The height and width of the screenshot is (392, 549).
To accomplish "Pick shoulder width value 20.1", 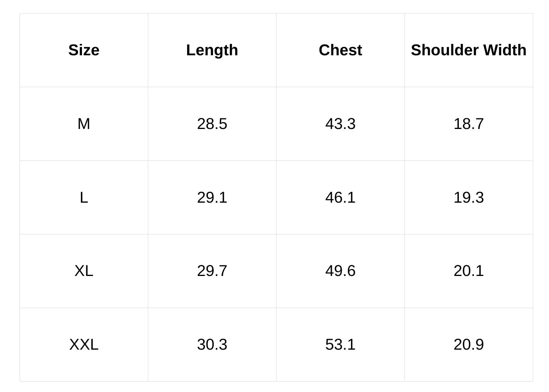I will [x=468, y=271].
